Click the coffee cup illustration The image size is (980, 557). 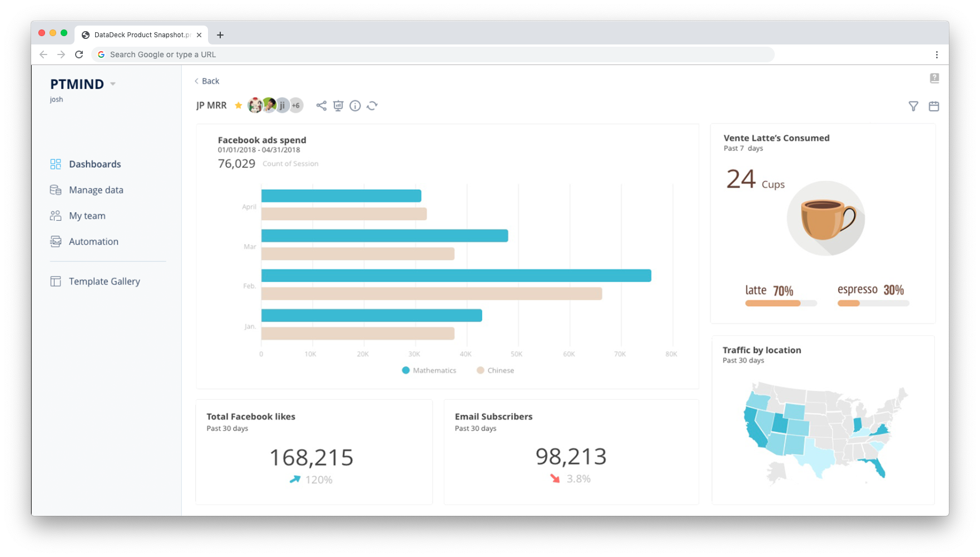click(826, 218)
